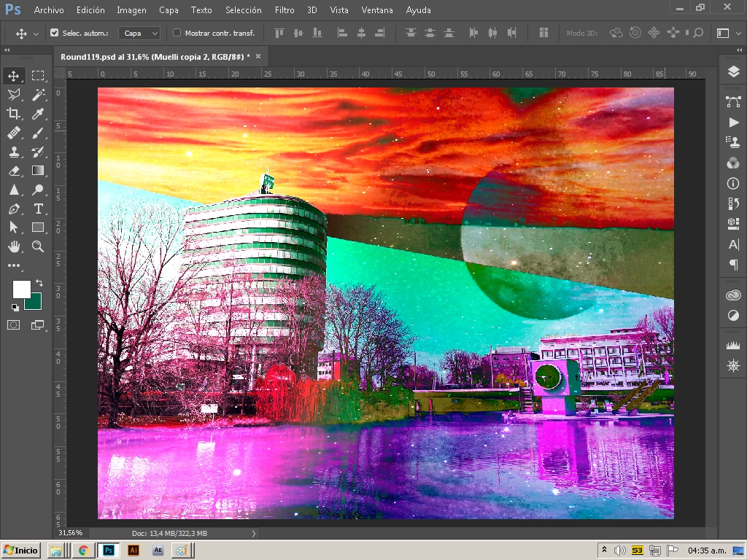Select the Path Selection arrow tool
The height and width of the screenshot is (560, 747).
tap(13, 227)
